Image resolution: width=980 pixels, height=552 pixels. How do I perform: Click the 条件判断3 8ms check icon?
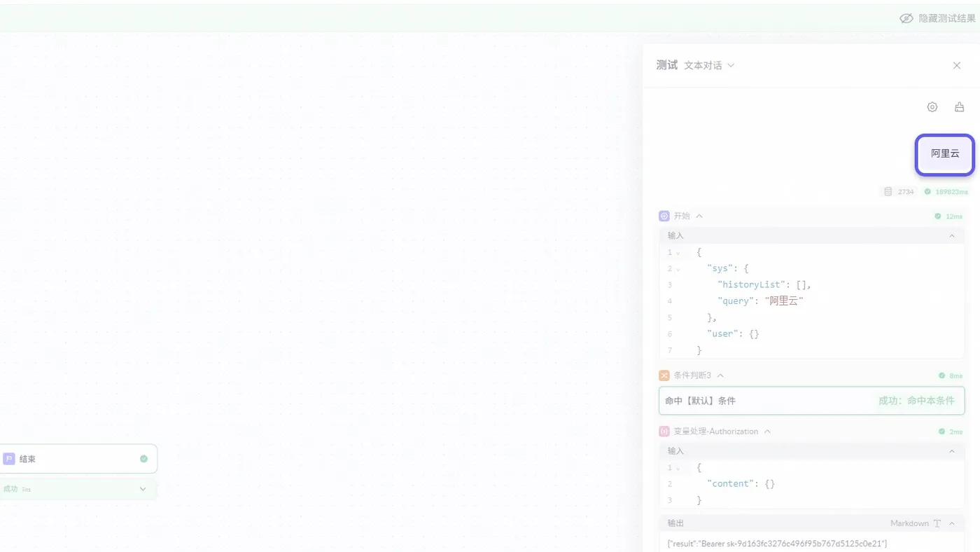(x=942, y=376)
